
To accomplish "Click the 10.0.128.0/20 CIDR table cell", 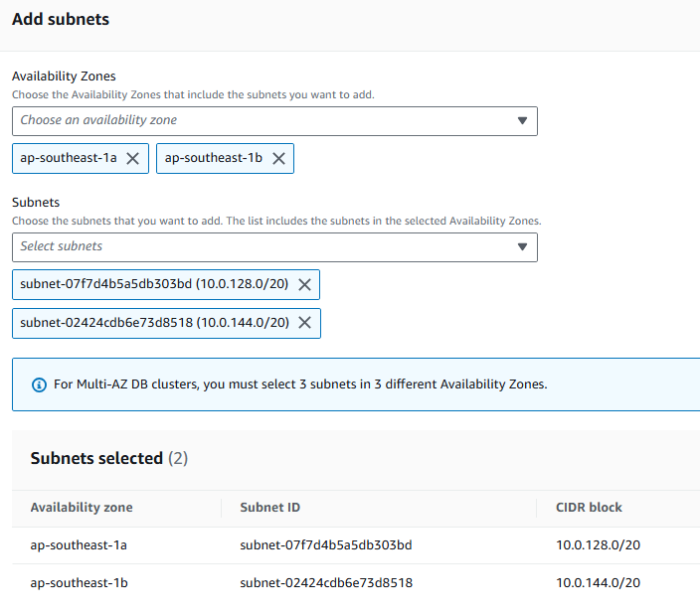I will click(x=598, y=545).
